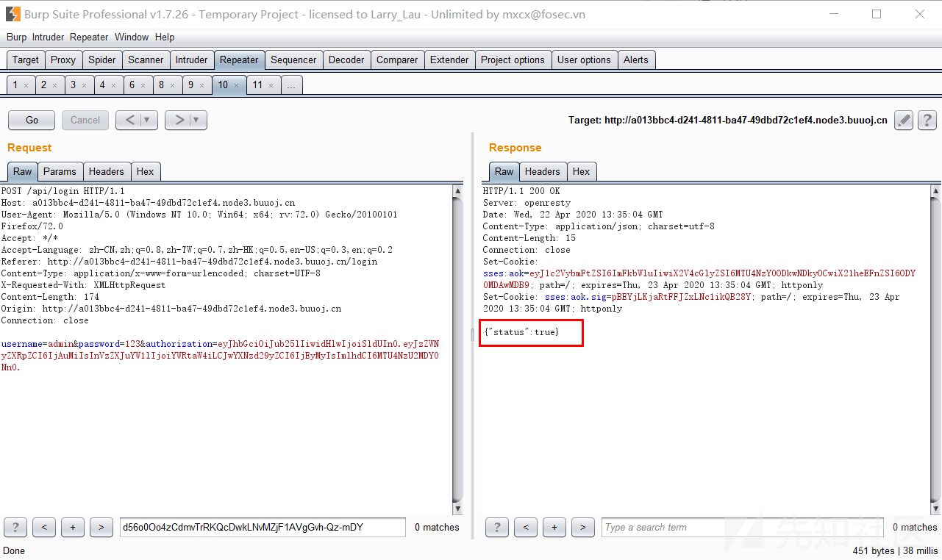Click the {"status":true} response body

point(521,332)
